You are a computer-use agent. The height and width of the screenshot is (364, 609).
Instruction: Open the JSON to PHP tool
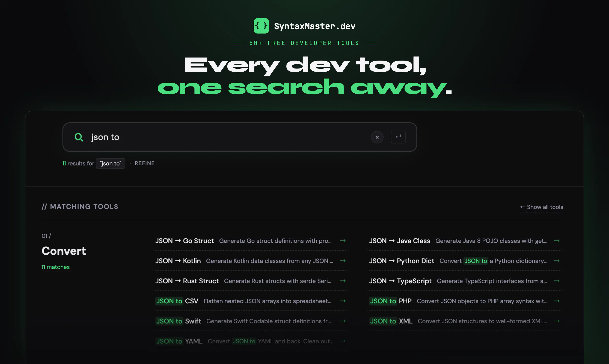click(464, 301)
